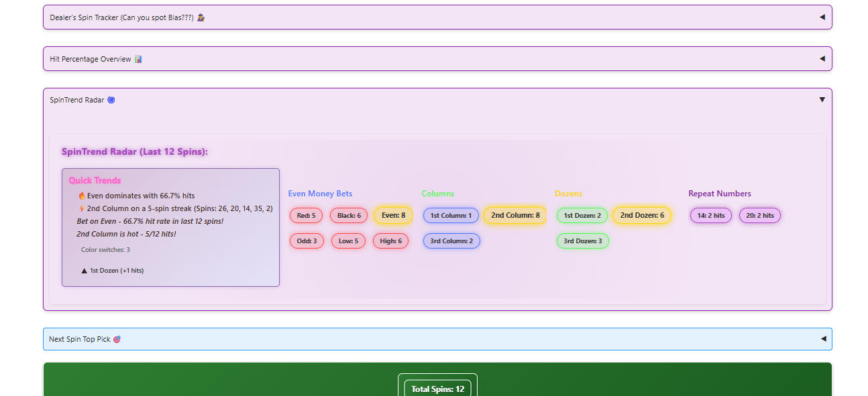Collapse the SpinTrend Radar section arrow
868x396 pixels.
pos(822,100)
